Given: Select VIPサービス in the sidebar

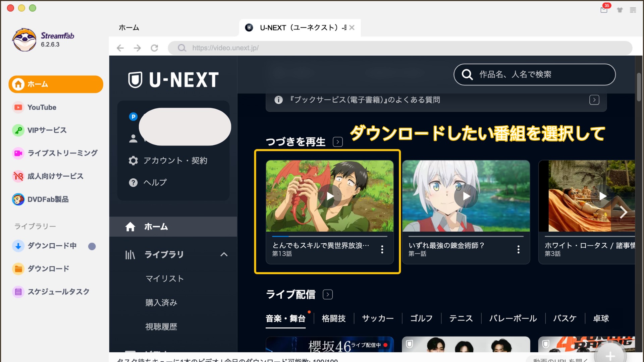Looking at the screenshot, I should coord(46,130).
